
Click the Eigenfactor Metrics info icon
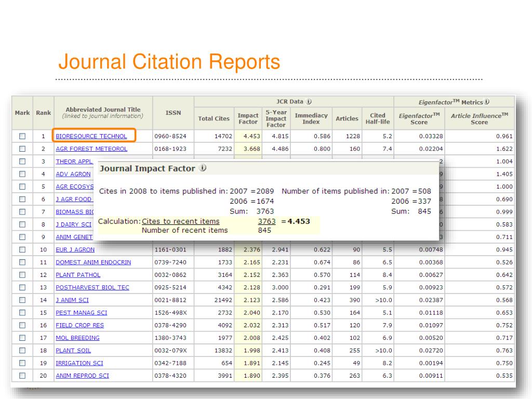(x=487, y=101)
